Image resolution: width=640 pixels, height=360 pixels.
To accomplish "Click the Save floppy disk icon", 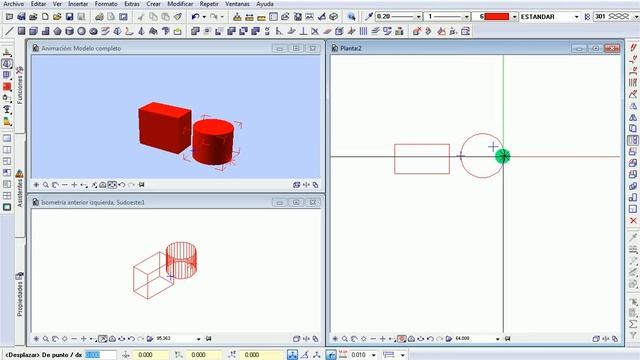I will point(69,17).
